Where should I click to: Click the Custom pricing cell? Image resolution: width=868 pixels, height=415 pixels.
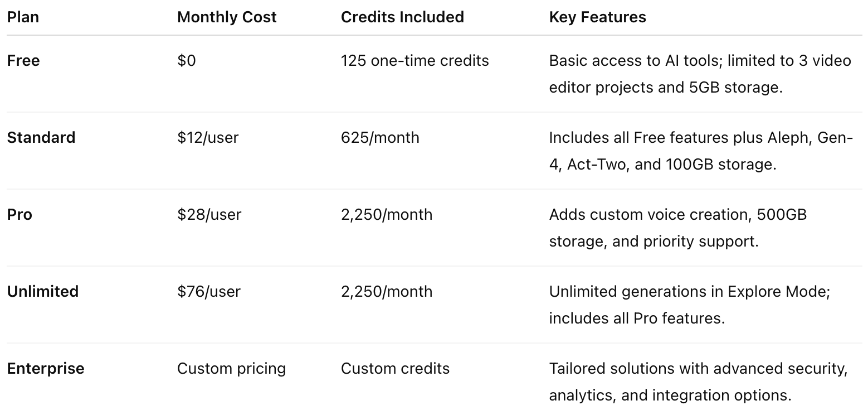(231, 368)
